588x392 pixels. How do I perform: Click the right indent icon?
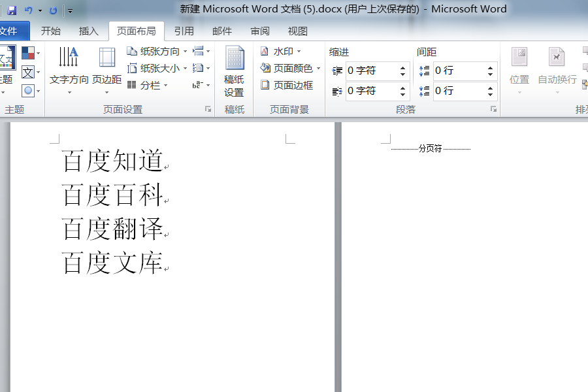tap(337, 91)
